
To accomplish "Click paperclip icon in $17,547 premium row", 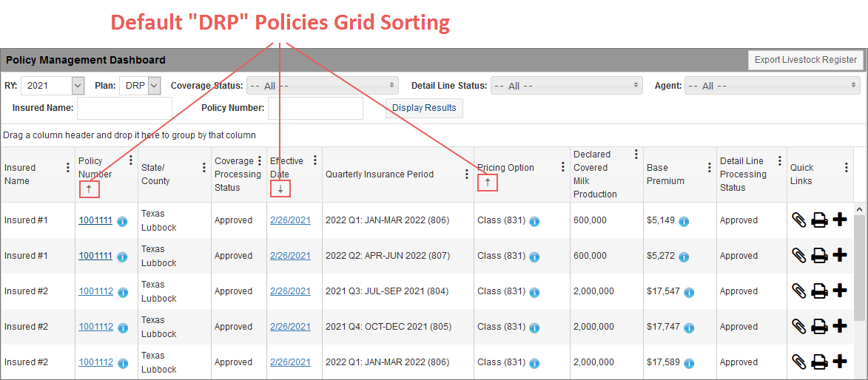I will coord(798,291).
